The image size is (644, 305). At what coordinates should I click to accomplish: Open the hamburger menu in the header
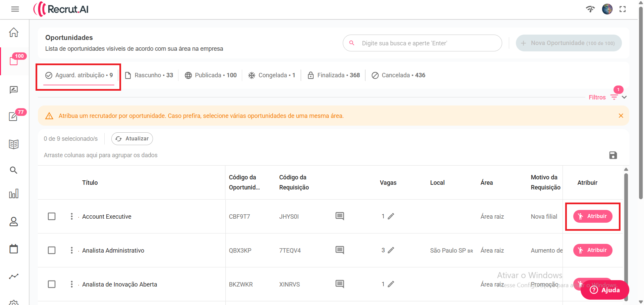tap(15, 9)
